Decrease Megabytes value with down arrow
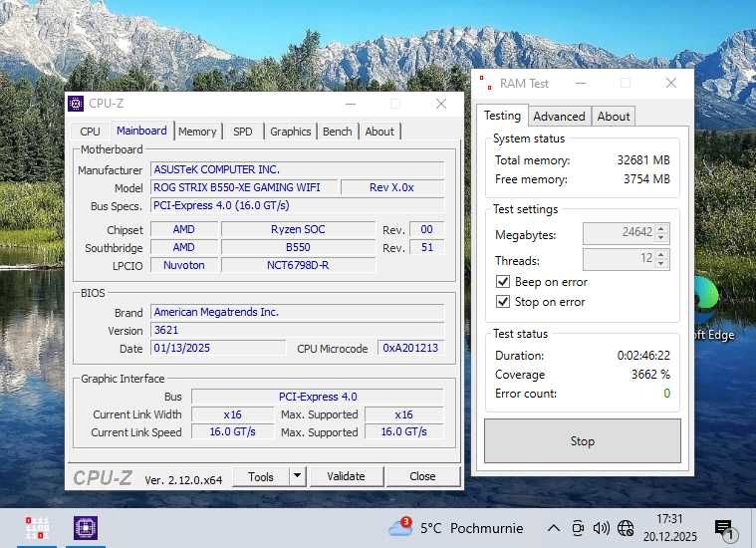The image size is (756, 548). pyautogui.click(x=661, y=237)
